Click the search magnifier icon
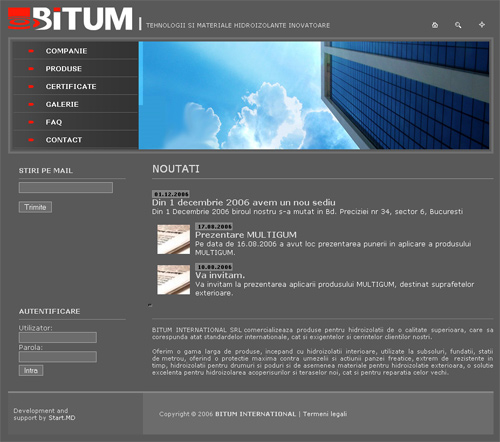The width and height of the screenshot is (500, 442). click(x=458, y=25)
